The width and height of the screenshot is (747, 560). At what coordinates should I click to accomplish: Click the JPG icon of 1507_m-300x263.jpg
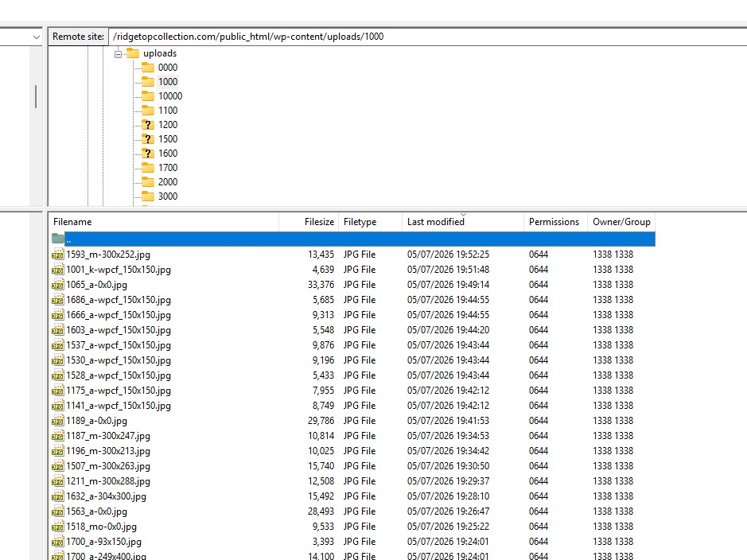point(57,466)
